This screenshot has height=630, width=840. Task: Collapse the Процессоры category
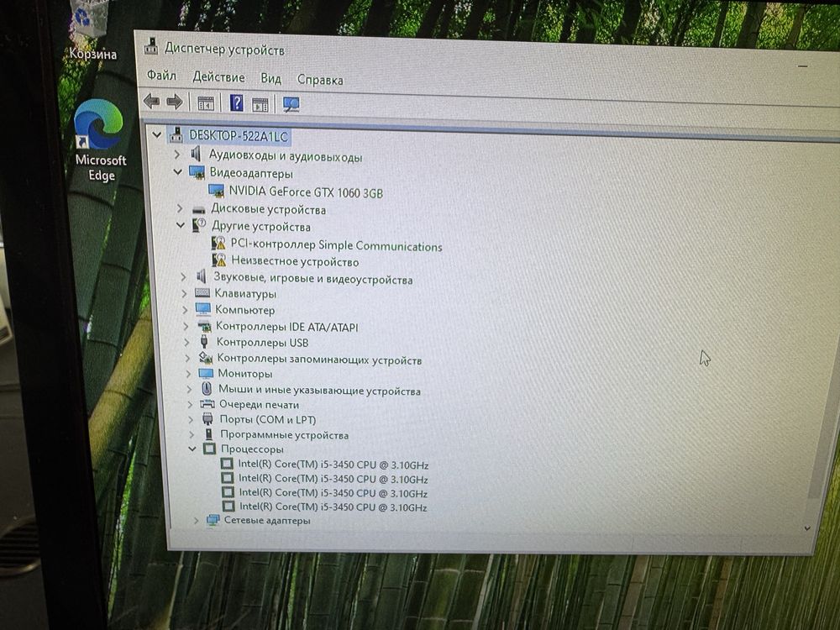pos(192,449)
